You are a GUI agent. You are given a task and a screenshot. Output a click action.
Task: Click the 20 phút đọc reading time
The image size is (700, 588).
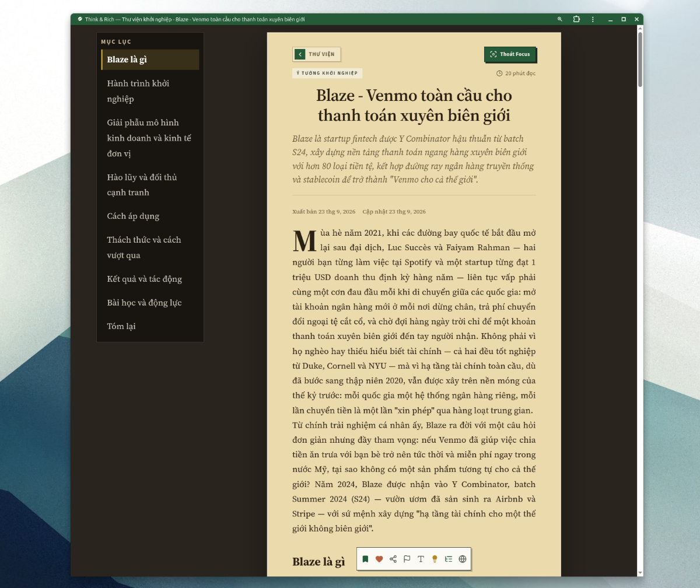pyautogui.click(x=520, y=73)
